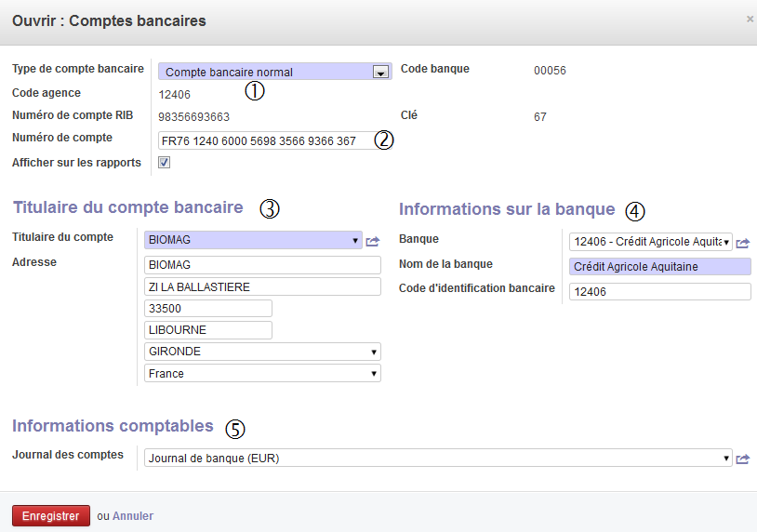This screenshot has height=532, width=757.
Task: Expand the Type de compte bancaire dropdown
Action: pyautogui.click(x=274, y=72)
